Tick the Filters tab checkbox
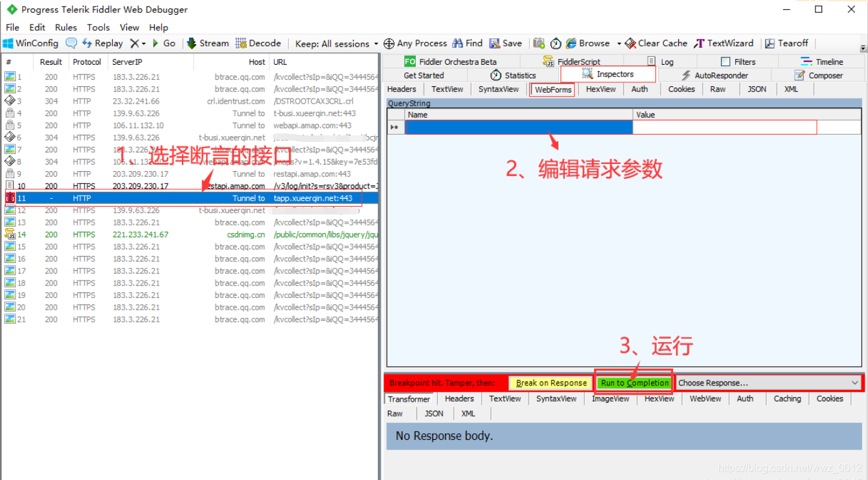The image size is (868, 480). pos(725,62)
